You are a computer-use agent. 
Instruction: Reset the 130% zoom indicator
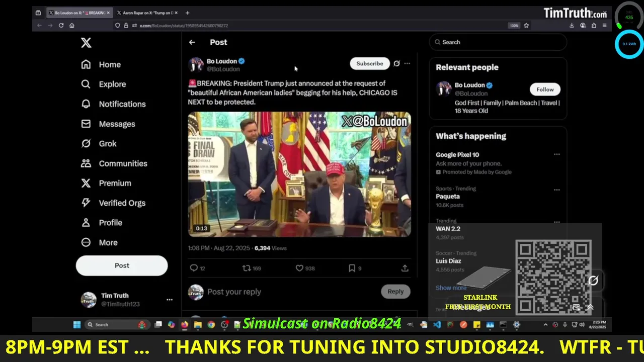click(x=514, y=25)
